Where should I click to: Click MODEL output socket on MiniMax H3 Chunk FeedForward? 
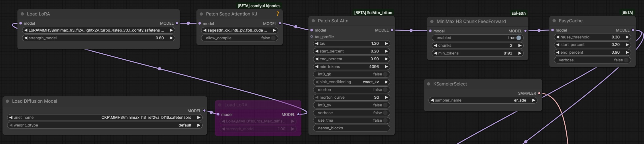click(x=525, y=31)
